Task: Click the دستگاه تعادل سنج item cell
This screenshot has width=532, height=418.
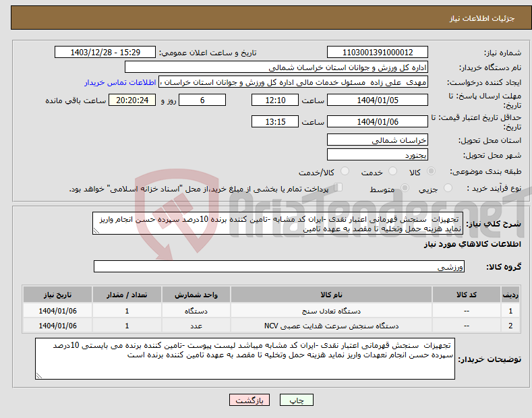Action: [x=331, y=310]
